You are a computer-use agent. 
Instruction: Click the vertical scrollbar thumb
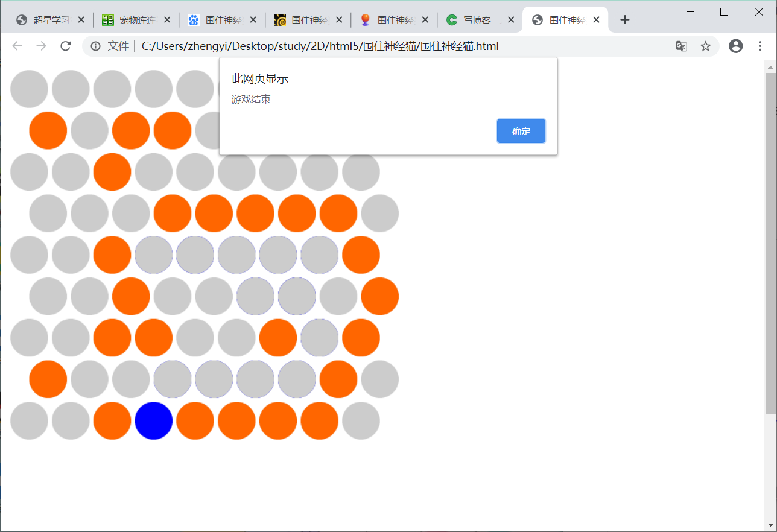770,241
